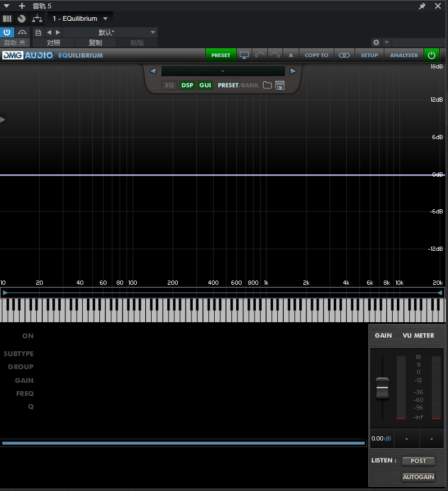The image size is (448, 491).
Task: Click the DMG Audio logo
Action: point(28,55)
